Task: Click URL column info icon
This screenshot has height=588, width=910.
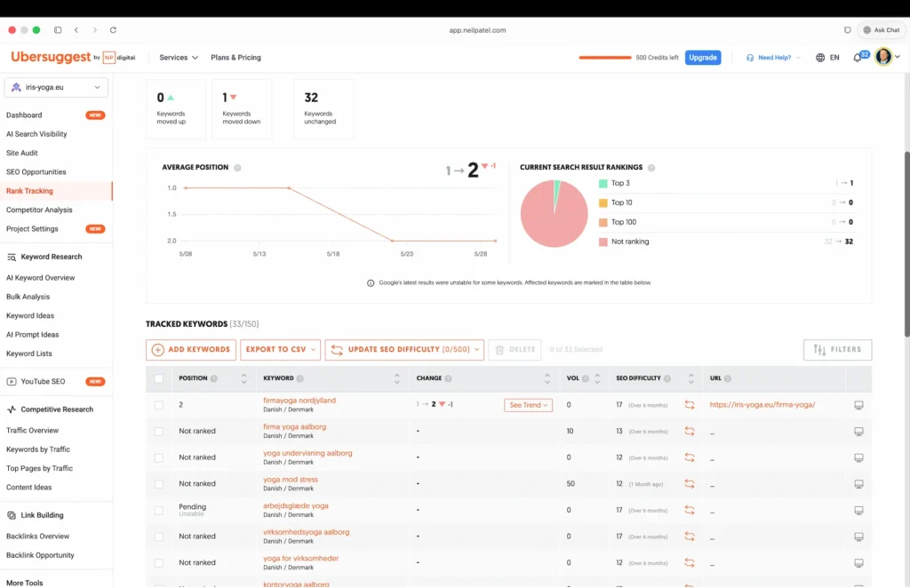Action: (728, 378)
